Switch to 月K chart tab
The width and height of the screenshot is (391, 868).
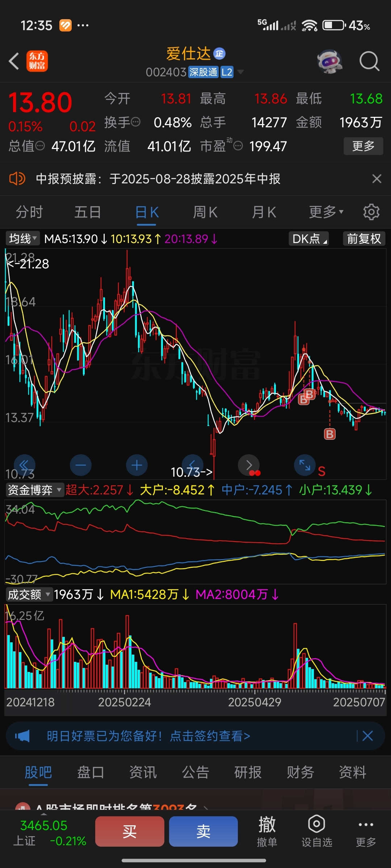pyautogui.click(x=264, y=212)
